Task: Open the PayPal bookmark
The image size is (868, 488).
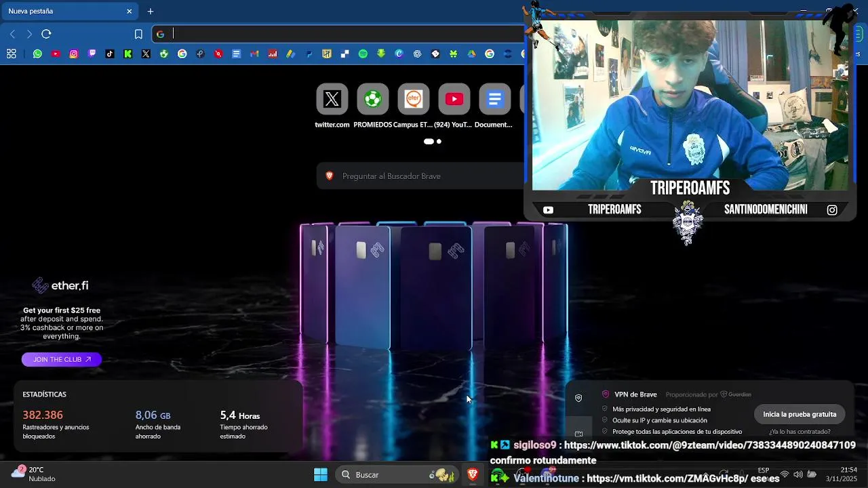Action: (309, 54)
